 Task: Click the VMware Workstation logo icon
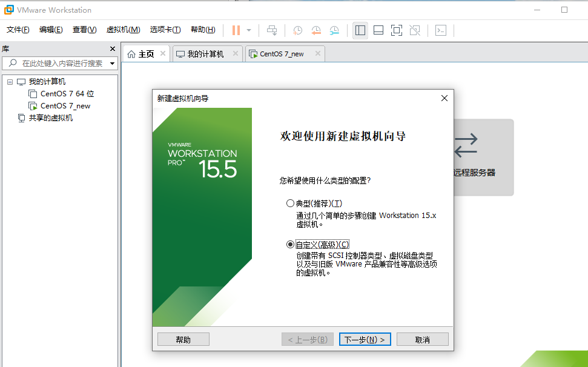tap(9, 10)
